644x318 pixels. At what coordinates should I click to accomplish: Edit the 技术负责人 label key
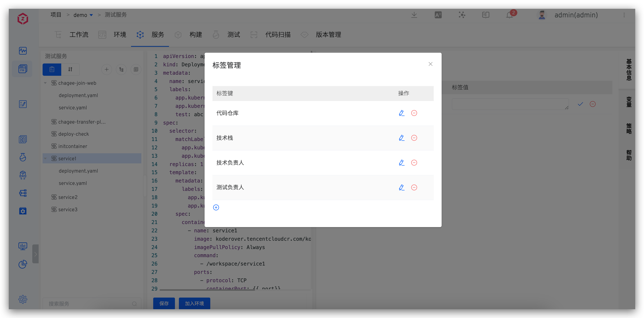401,163
